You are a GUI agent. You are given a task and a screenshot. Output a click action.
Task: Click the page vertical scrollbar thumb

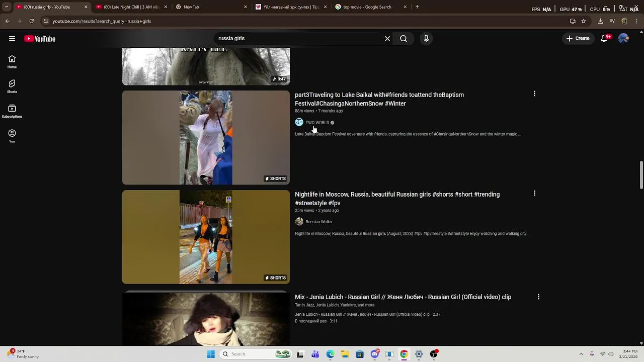pyautogui.click(x=641, y=175)
